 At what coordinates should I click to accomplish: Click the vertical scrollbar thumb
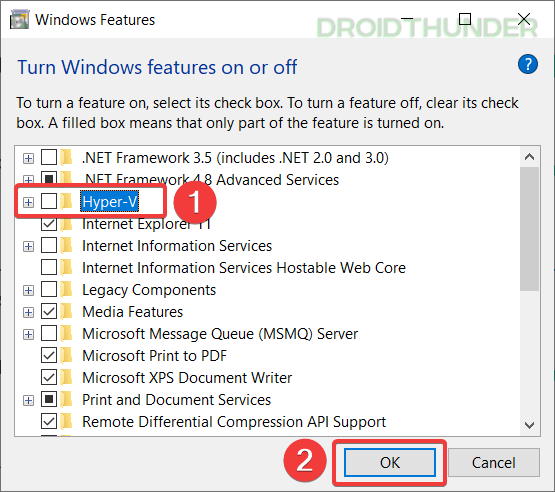[530, 229]
